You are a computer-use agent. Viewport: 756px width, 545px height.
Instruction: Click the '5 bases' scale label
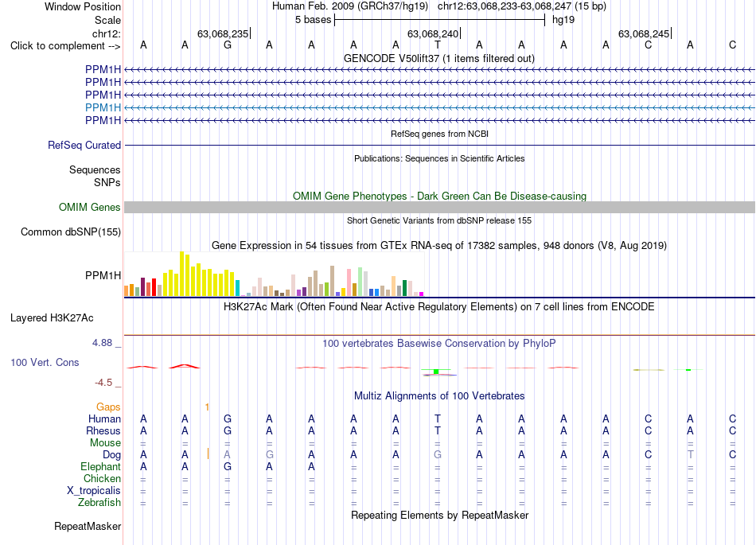click(x=314, y=20)
